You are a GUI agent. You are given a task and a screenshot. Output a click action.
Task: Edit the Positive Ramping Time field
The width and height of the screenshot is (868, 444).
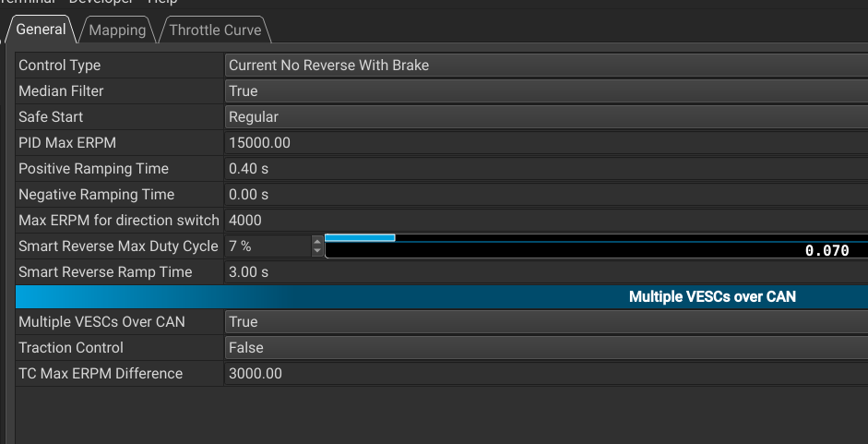click(544, 169)
